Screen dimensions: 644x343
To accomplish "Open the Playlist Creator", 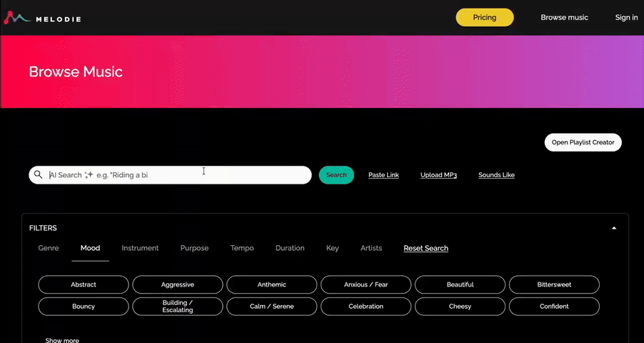I will (583, 142).
